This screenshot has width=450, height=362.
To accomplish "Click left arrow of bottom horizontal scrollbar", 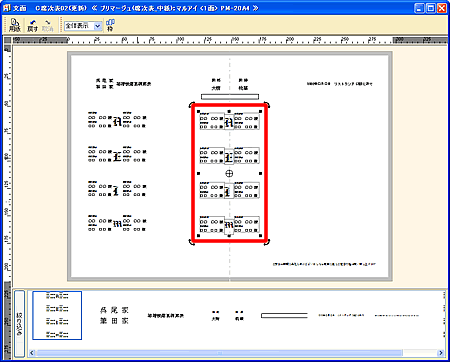I will [32, 353].
